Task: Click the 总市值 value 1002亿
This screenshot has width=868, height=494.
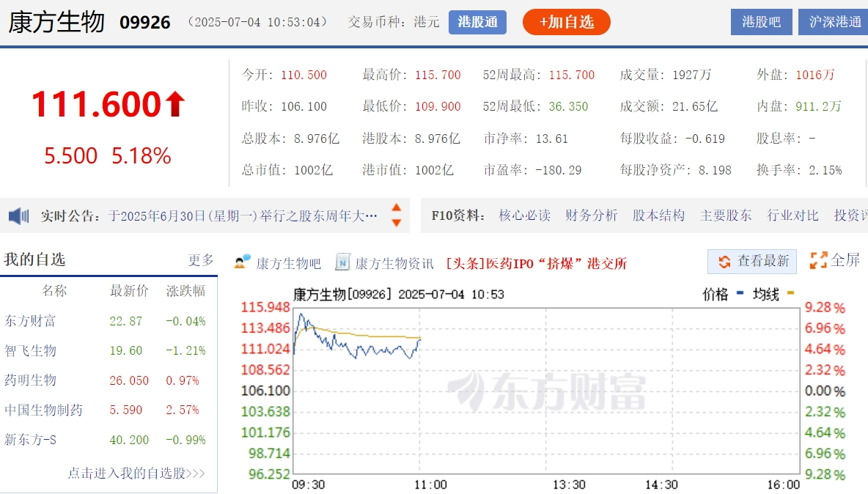Action: (x=313, y=170)
